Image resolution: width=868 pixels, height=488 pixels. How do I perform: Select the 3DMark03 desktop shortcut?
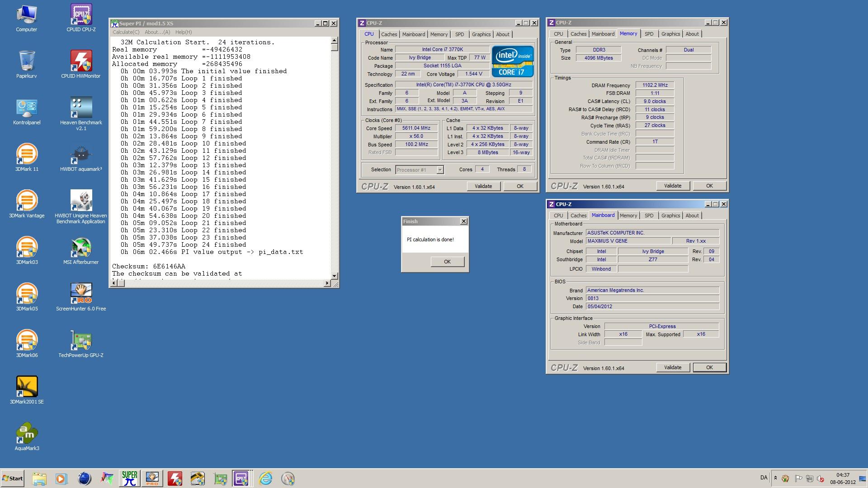click(27, 250)
